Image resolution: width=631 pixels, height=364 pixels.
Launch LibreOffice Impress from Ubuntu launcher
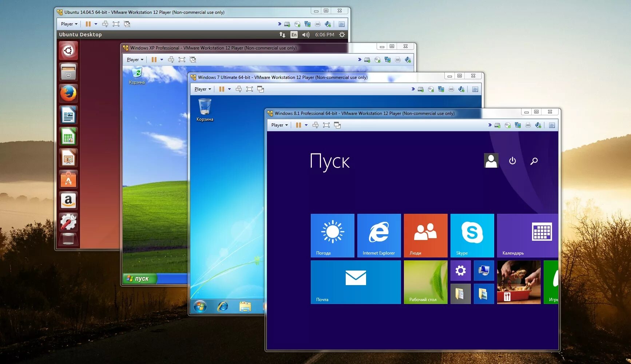[x=68, y=158]
